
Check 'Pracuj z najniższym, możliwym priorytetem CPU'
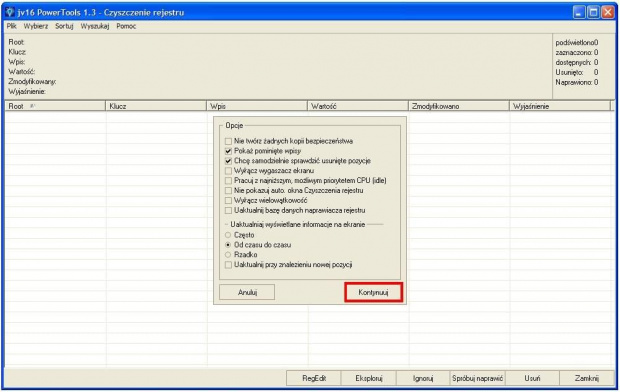[228, 181]
